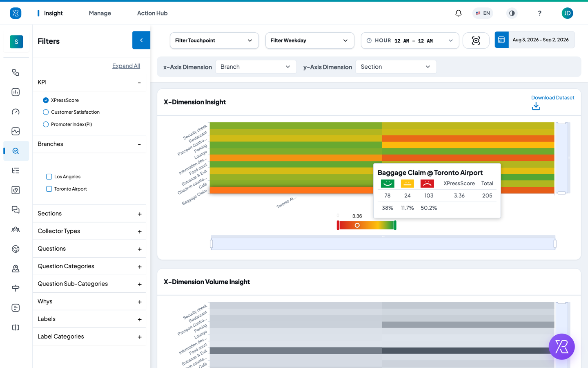
Task: Open the map pin person sidebar icon
Action: [16, 269]
